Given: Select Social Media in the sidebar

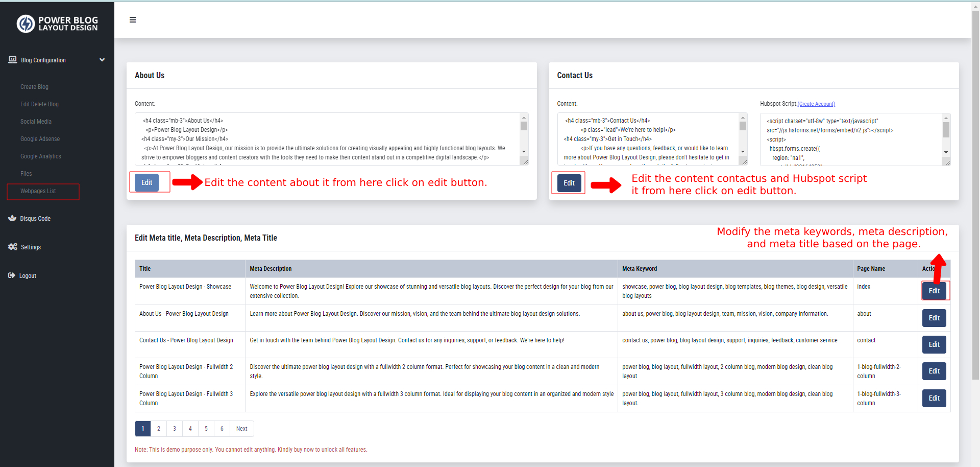Looking at the screenshot, I should pyautogui.click(x=36, y=121).
